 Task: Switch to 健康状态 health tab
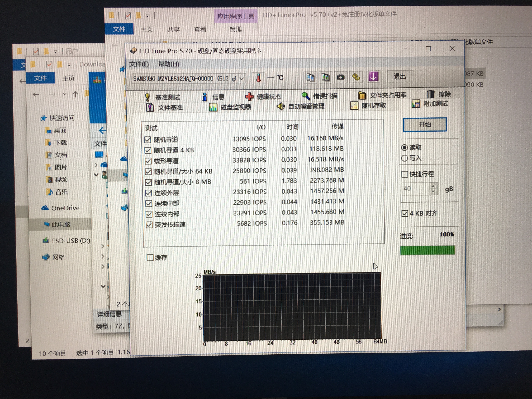pos(263,97)
